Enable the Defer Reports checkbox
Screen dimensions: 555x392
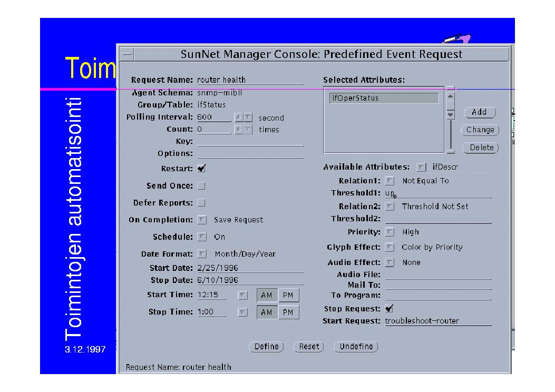click(x=201, y=203)
